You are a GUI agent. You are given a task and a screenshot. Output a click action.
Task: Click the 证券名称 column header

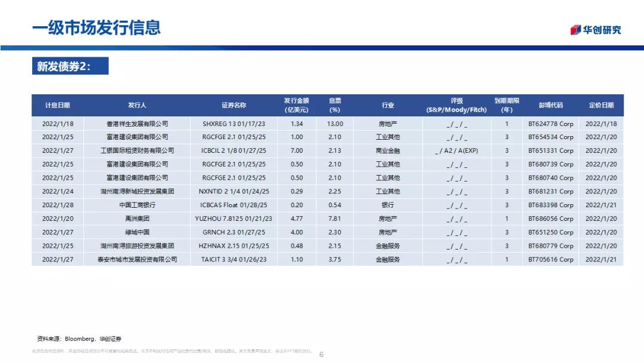pyautogui.click(x=234, y=105)
